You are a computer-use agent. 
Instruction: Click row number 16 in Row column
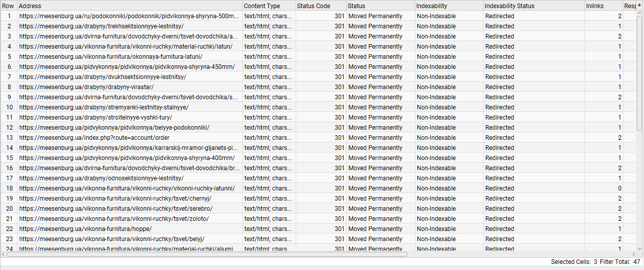pos(9,168)
